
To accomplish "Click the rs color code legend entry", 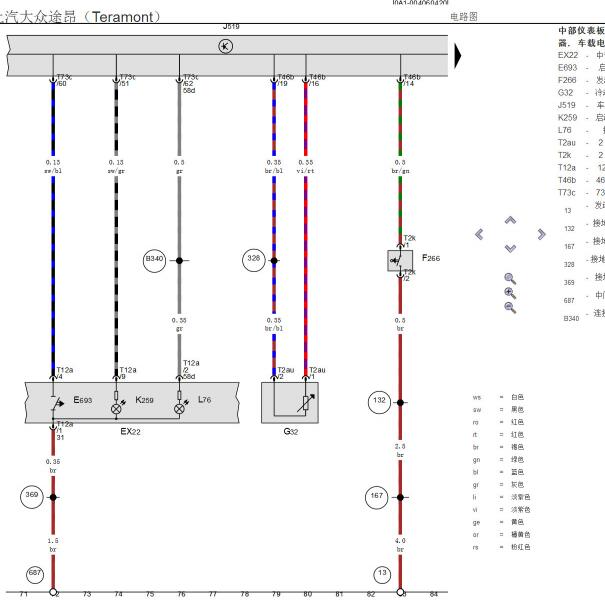I will (x=501, y=547).
